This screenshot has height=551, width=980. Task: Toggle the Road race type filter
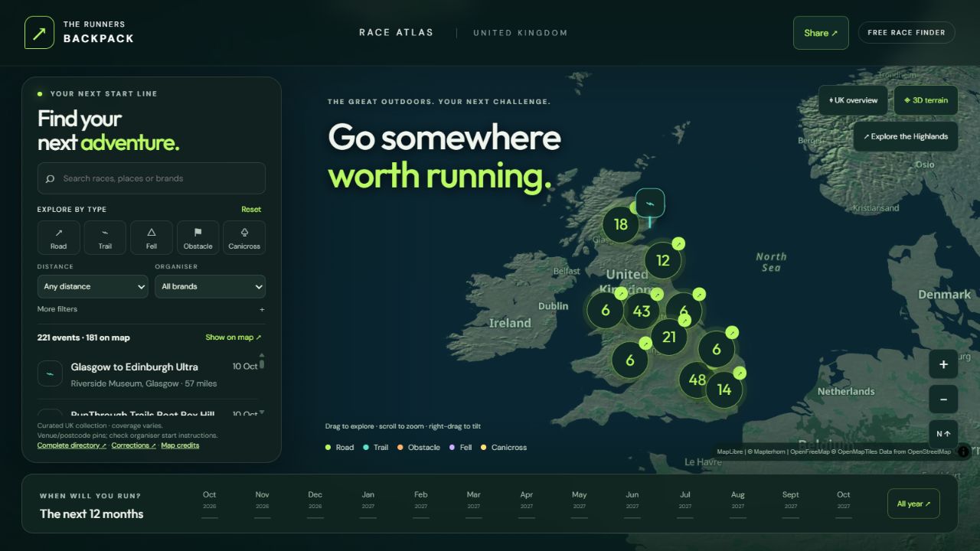click(x=58, y=237)
